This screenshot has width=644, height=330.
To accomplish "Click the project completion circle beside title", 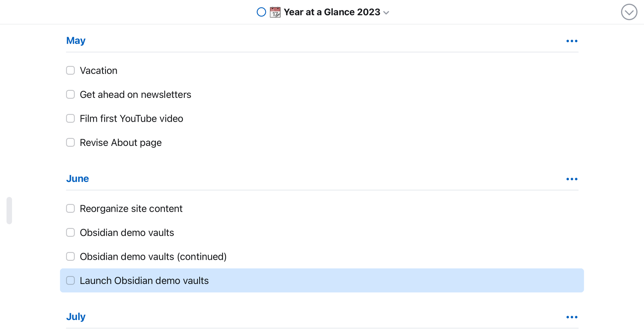I will tap(261, 12).
